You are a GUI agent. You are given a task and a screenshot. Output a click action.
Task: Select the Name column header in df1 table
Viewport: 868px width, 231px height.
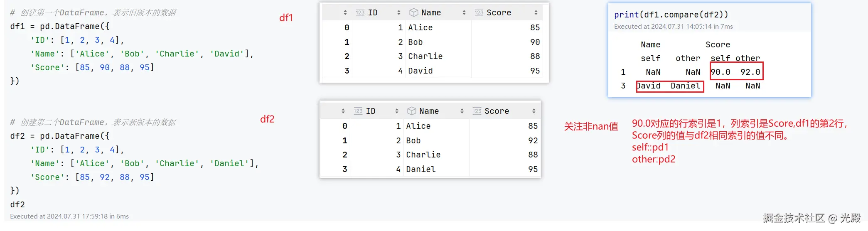coord(431,13)
